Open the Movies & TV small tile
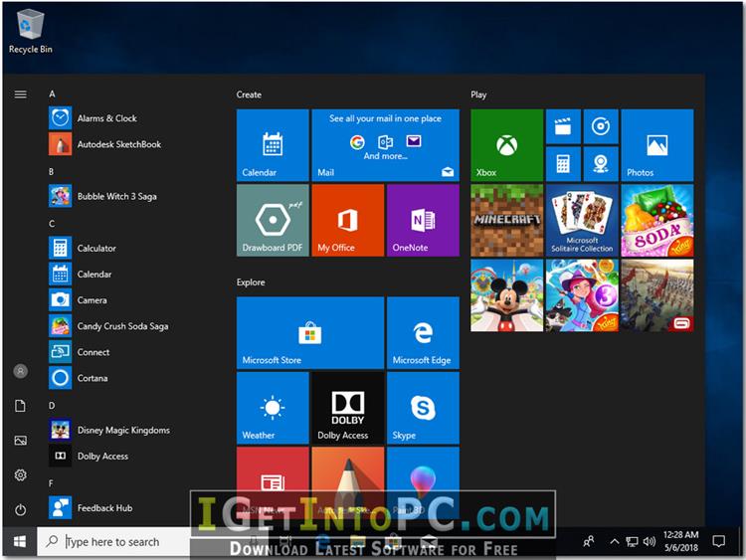Screen dimensions: 746x560 [563, 126]
